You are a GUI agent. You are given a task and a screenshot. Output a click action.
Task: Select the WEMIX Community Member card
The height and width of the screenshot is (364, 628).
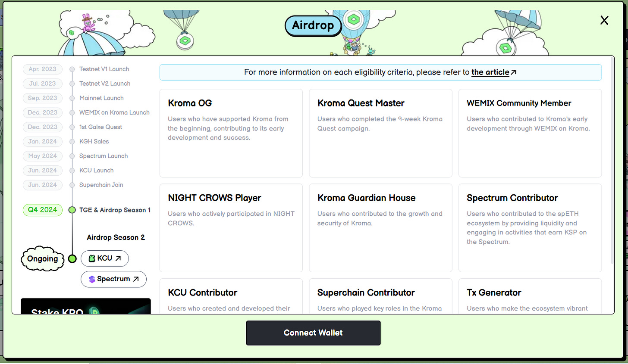click(x=530, y=133)
